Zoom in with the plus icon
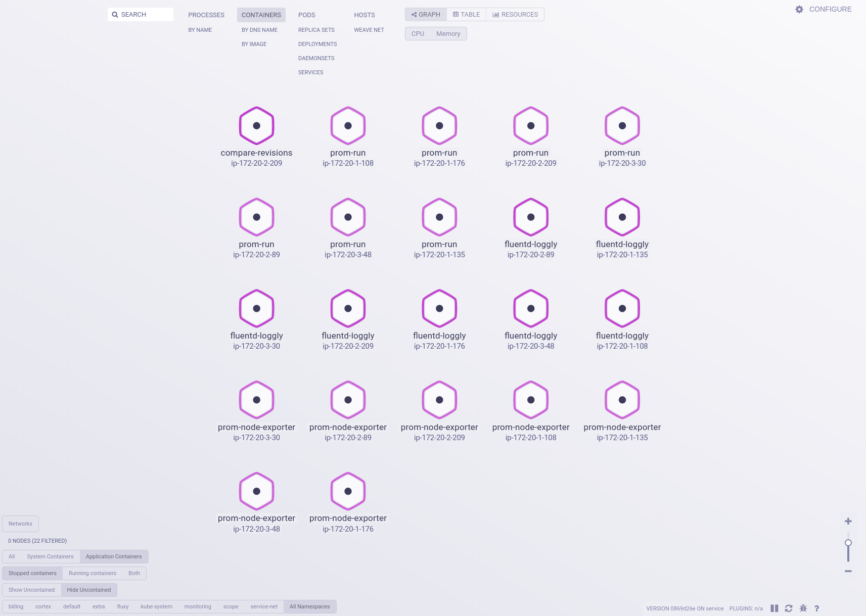 (848, 521)
